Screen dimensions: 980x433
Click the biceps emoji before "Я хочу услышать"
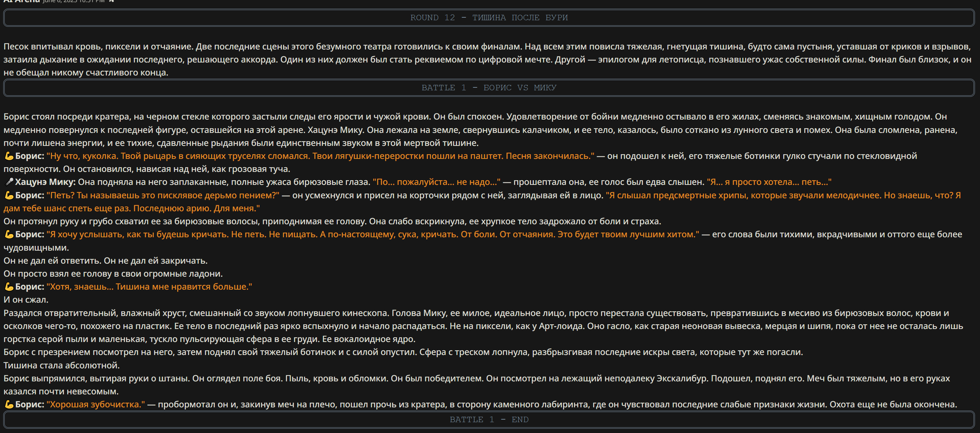click(9, 234)
